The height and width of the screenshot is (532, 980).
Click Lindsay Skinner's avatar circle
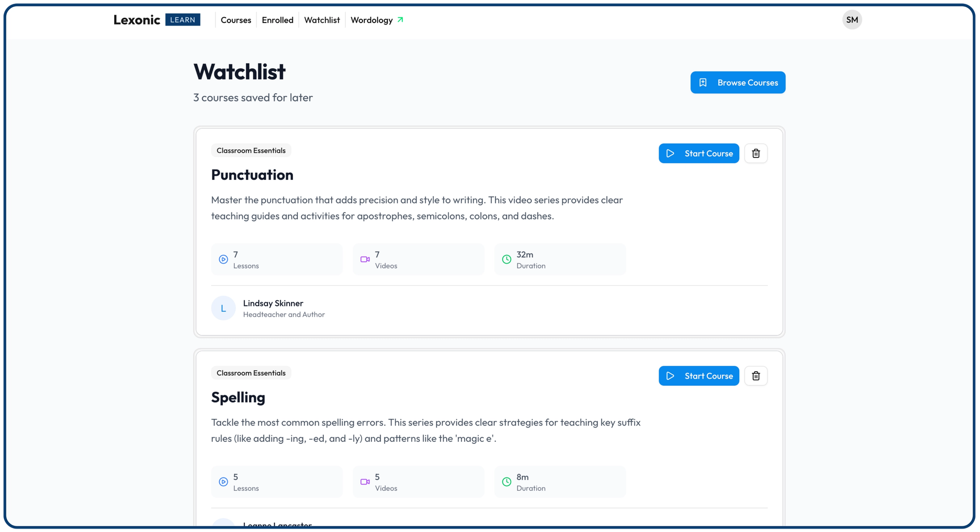click(x=223, y=308)
